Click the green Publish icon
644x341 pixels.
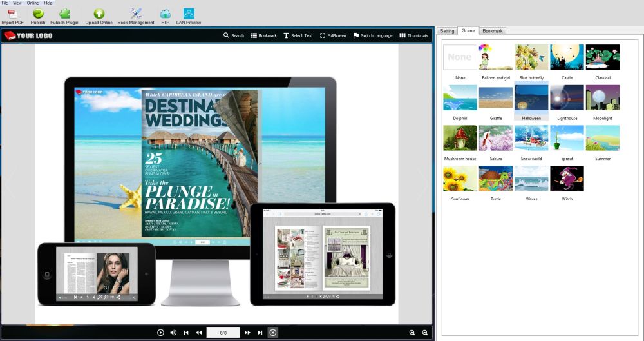[x=38, y=14]
